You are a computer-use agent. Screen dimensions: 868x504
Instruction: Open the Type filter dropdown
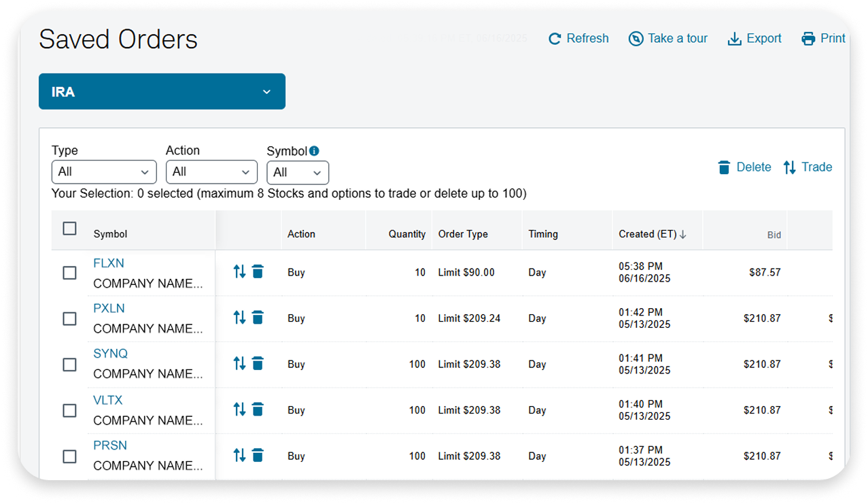(104, 172)
